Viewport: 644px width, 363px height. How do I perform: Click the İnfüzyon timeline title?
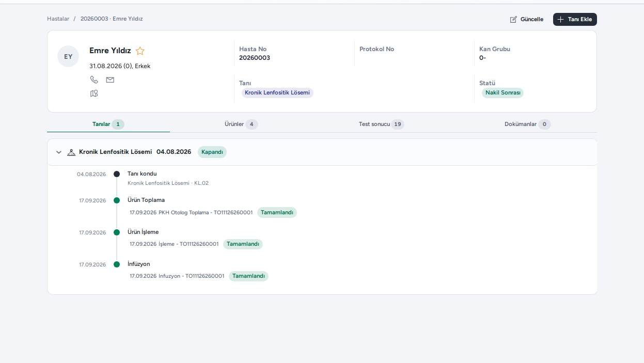tap(138, 264)
